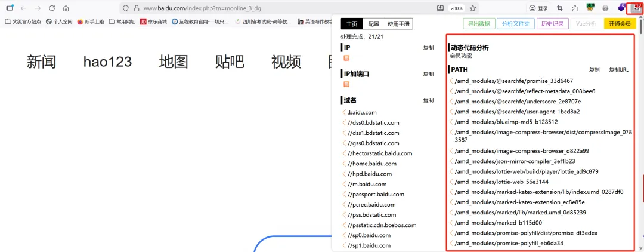
Task: Open the extension icon with badge 10
Action: (637, 7)
